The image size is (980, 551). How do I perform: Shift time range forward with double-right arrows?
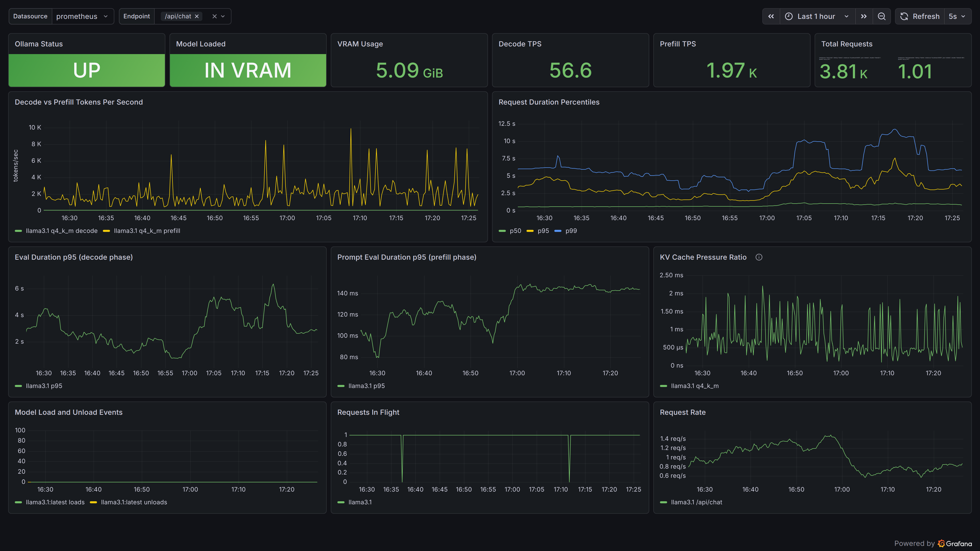click(x=864, y=16)
